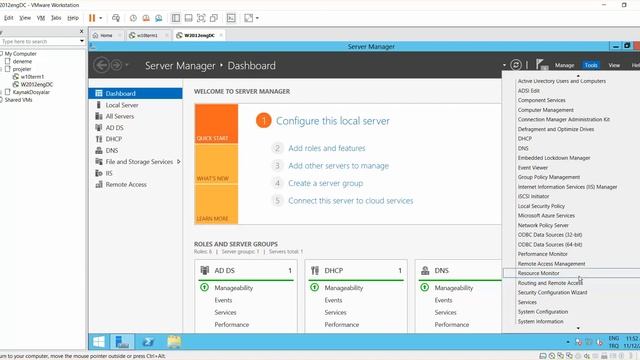The image size is (640, 360).
Task: Open the notifications flag icon
Action: (542, 64)
